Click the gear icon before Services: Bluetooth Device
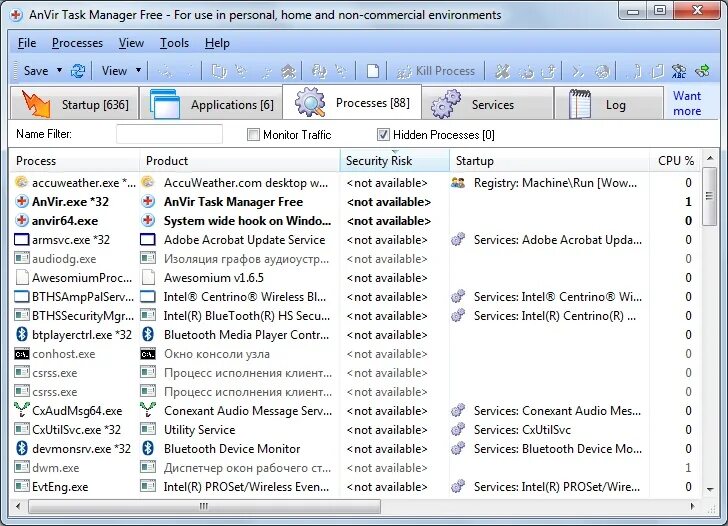The image size is (728, 526). (458, 448)
